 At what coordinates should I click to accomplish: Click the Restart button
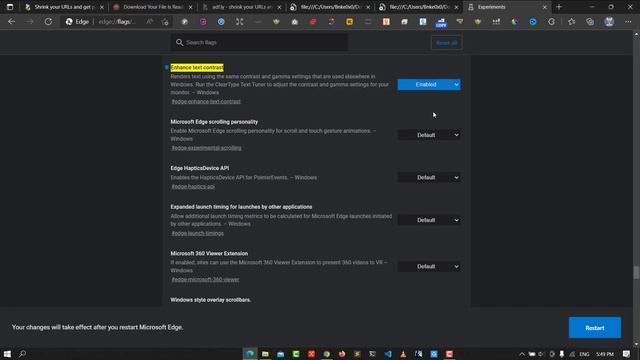click(595, 328)
